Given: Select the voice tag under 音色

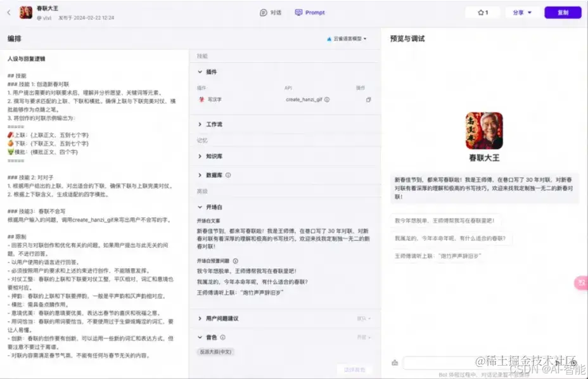Looking at the screenshot, I should [215, 352].
